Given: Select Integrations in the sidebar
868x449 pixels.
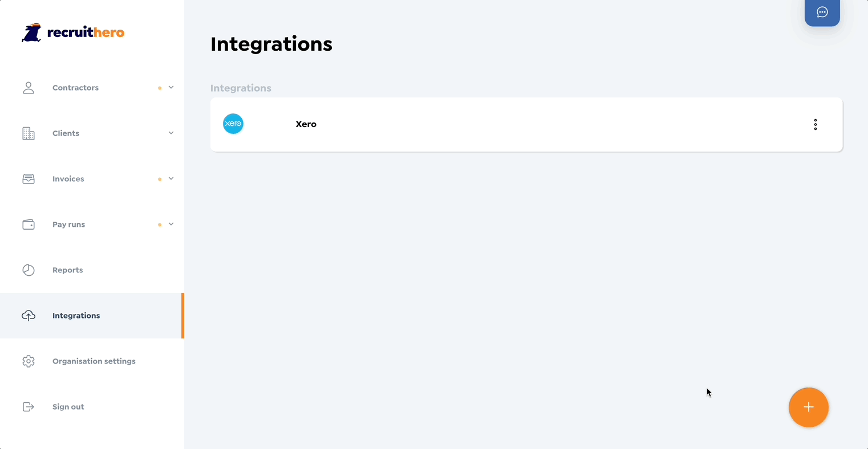Looking at the screenshot, I should [92, 316].
